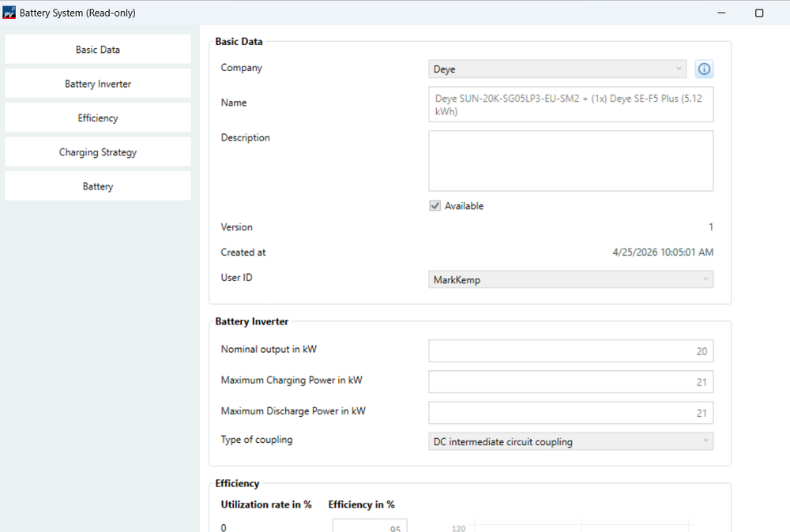The height and width of the screenshot is (532, 790).
Task: Maximize the Battery System window
Action: click(x=759, y=13)
